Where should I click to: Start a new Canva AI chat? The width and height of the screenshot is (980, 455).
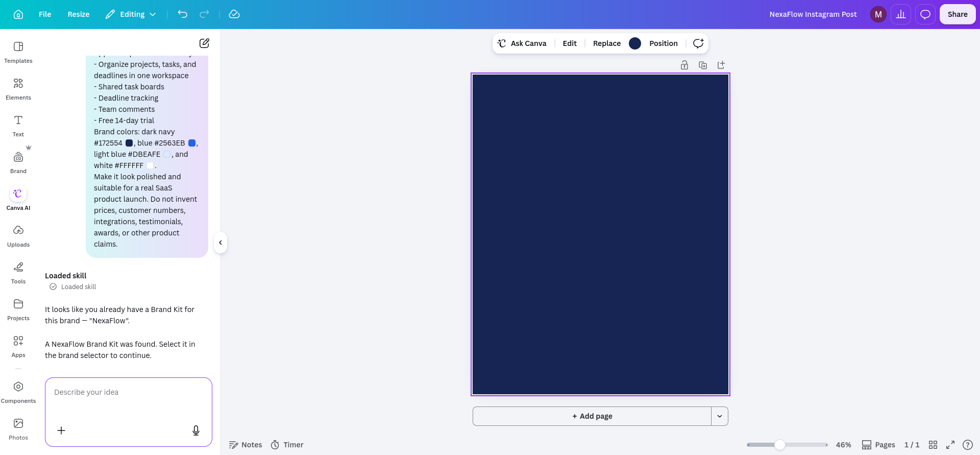point(204,43)
